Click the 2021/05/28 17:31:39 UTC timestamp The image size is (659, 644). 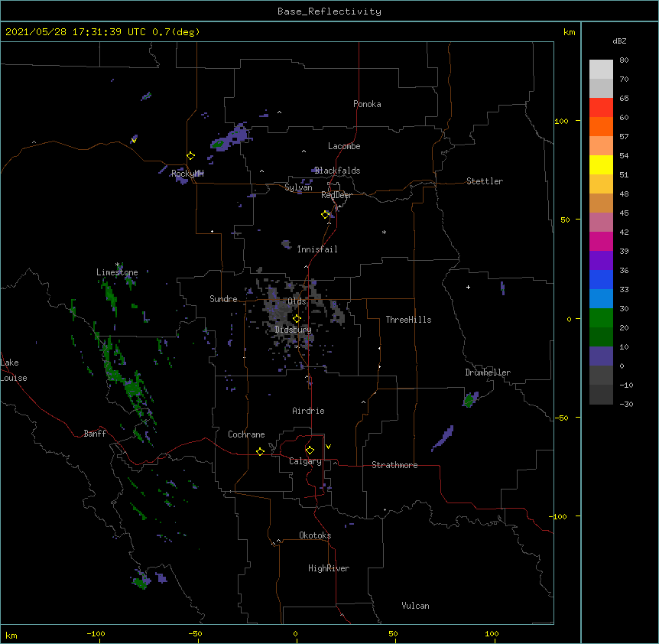[x=76, y=32]
